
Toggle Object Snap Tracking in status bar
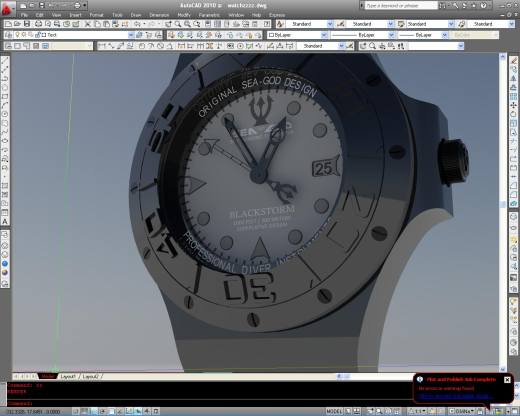121,411
